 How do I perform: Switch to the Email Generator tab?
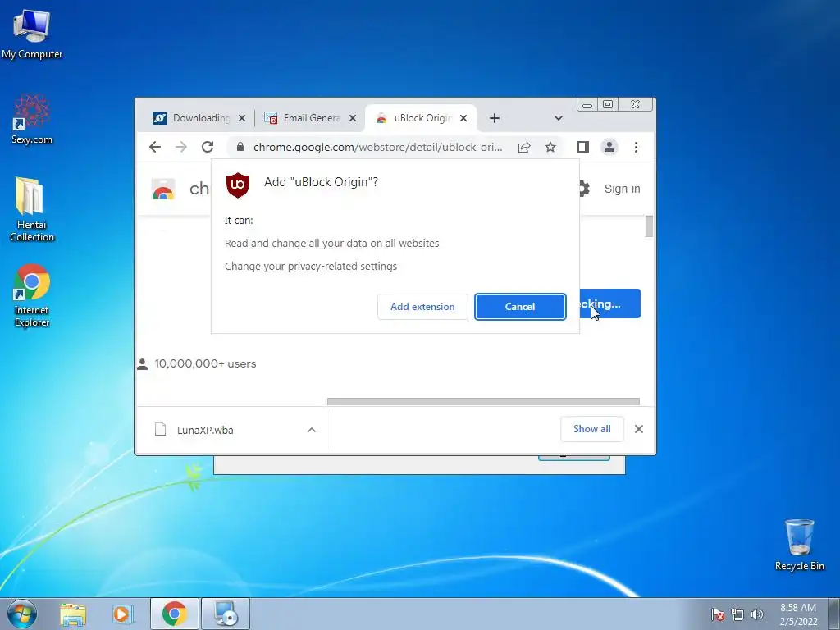point(304,118)
